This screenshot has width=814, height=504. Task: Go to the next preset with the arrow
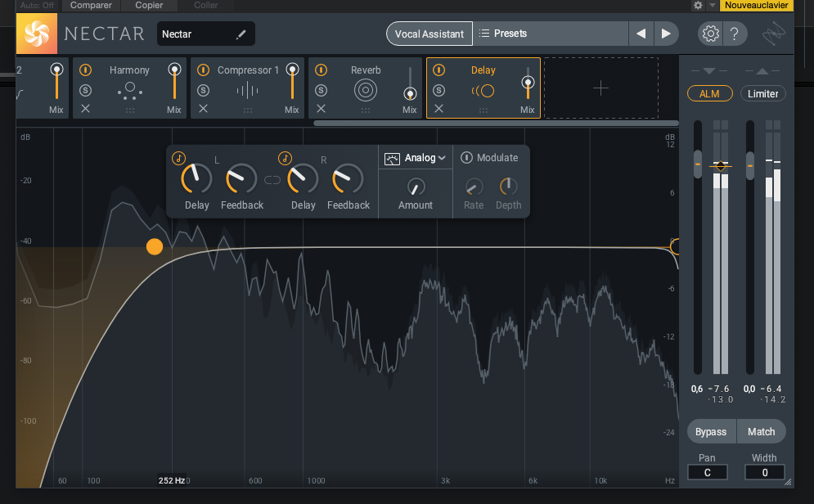coord(667,34)
